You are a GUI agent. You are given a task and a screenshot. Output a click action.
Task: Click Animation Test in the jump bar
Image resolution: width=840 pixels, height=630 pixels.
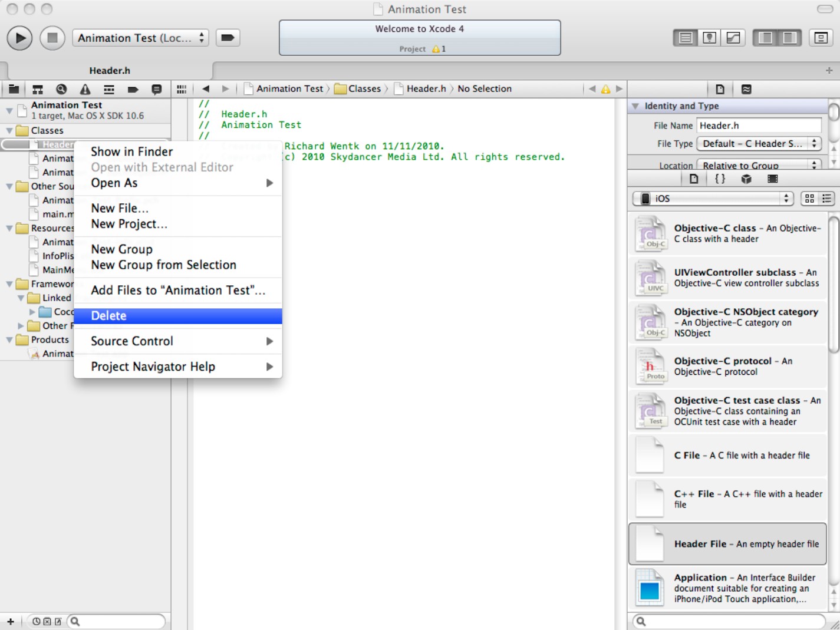[284, 89]
